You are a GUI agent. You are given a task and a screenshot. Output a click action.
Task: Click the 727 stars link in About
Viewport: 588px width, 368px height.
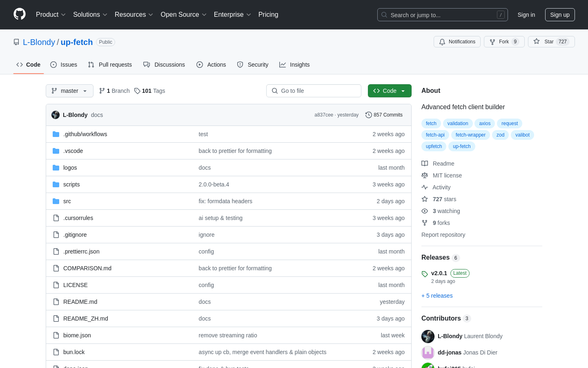[444, 199]
